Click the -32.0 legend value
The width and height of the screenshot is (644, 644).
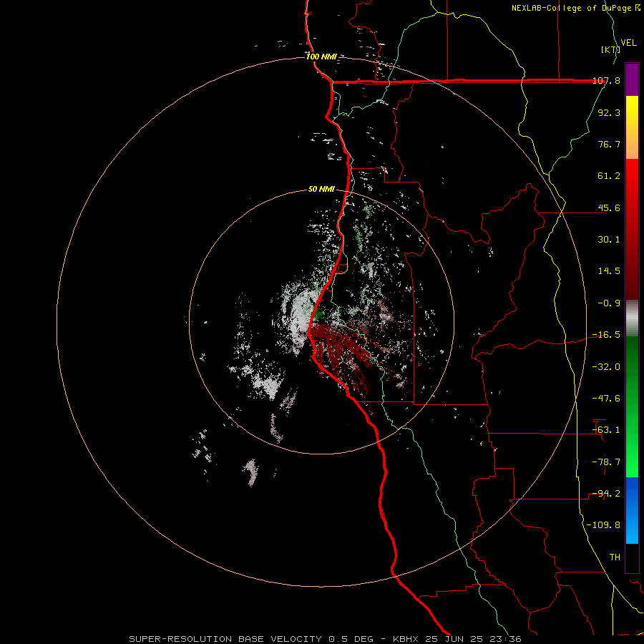606,367
